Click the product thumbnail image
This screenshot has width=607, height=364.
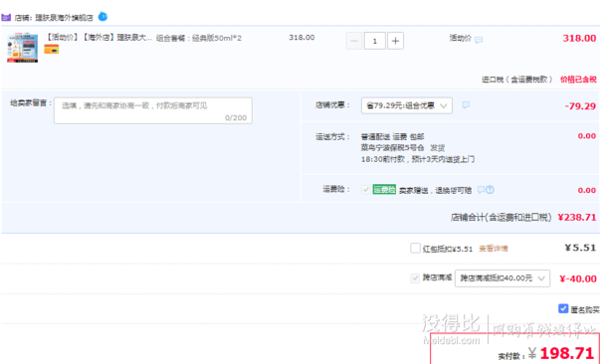coord(23,48)
